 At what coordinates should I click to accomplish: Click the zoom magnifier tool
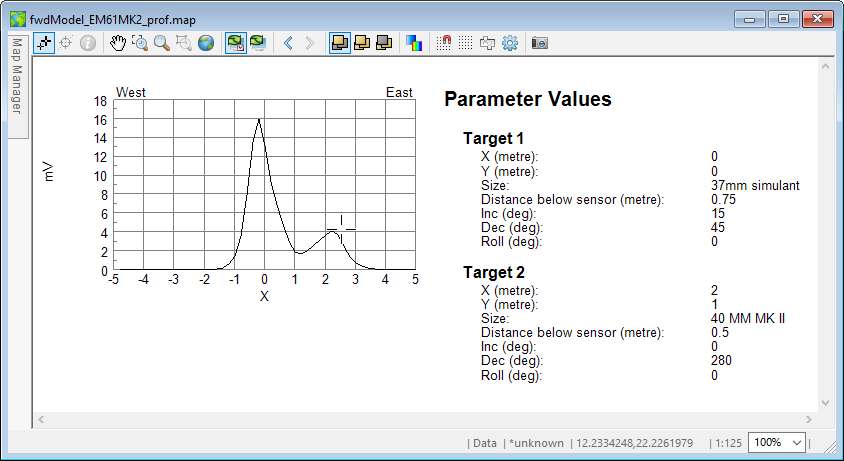coord(161,43)
